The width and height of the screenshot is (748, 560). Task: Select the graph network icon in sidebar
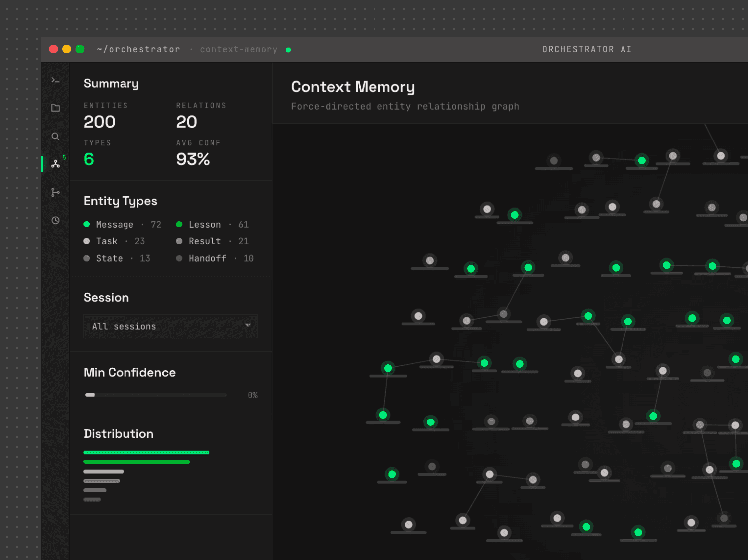(55, 164)
